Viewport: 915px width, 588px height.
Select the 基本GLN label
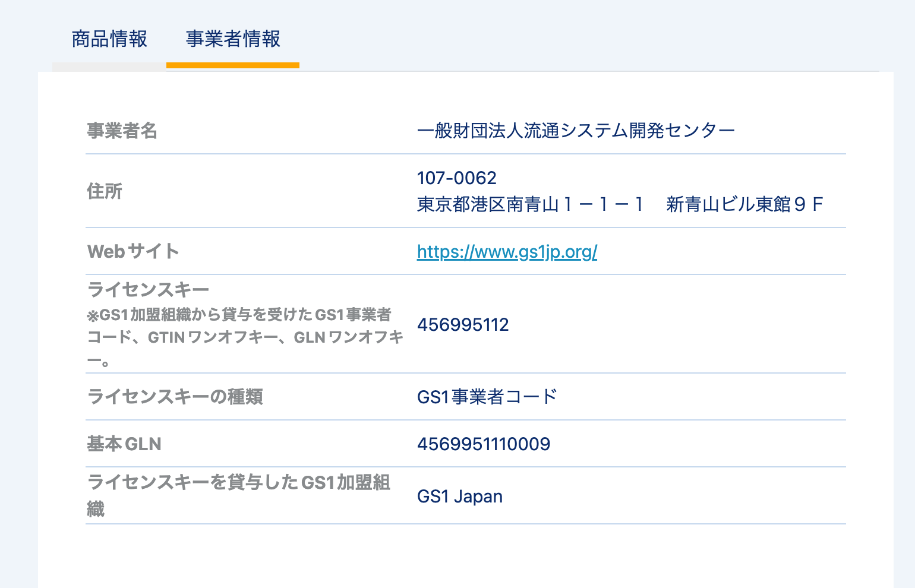pyautogui.click(x=124, y=443)
